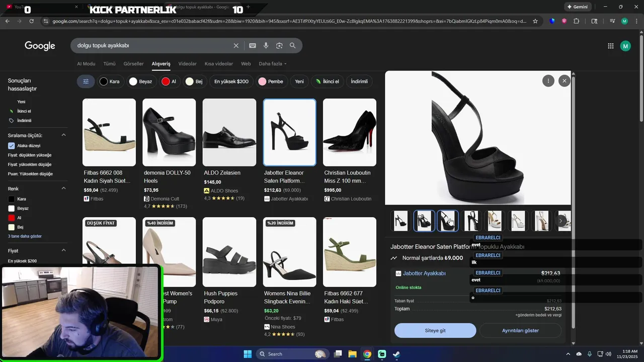Show next product thumbnails arrow

coord(561,221)
